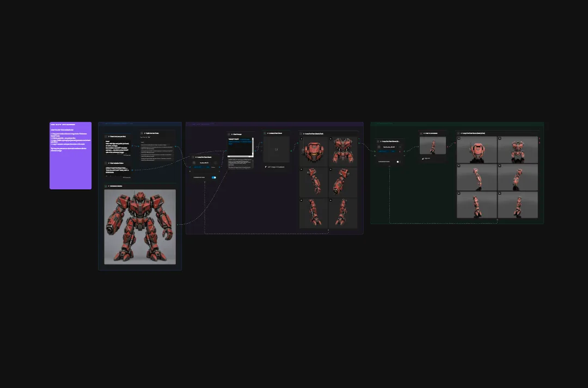Open the robot head thumbnail in the purple group grid
The image size is (588, 388).
tap(314, 151)
